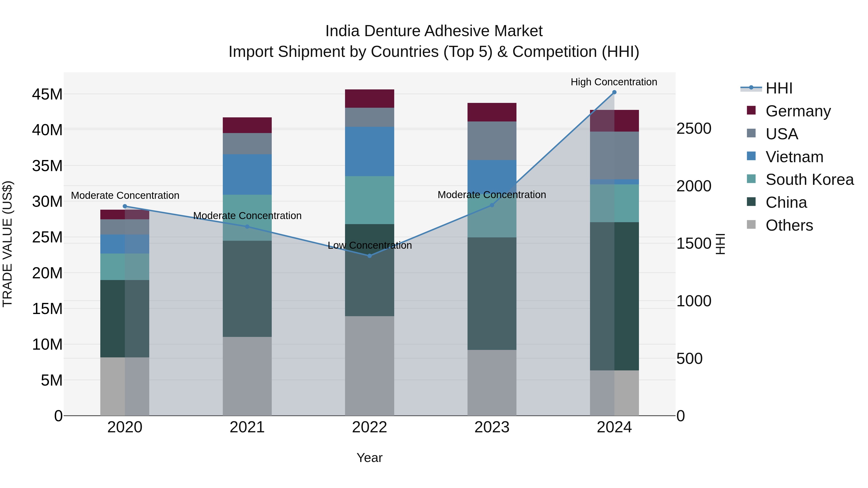The width and height of the screenshot is (868, 488).
Task: Click the 5M tick on left axis
Action: pos(52,380)
